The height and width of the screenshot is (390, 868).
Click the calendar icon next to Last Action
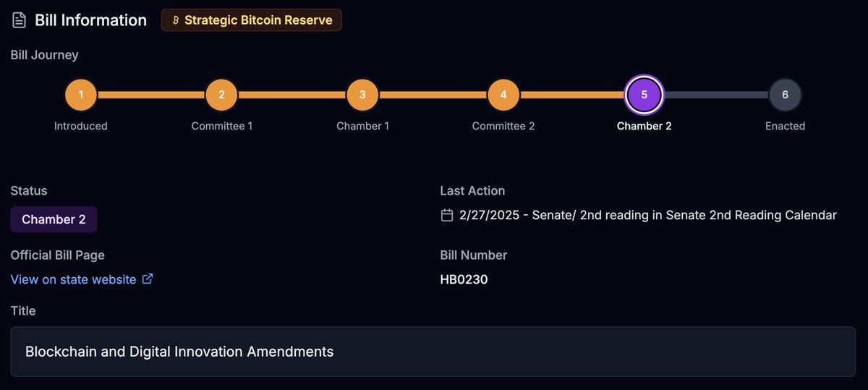447,215
